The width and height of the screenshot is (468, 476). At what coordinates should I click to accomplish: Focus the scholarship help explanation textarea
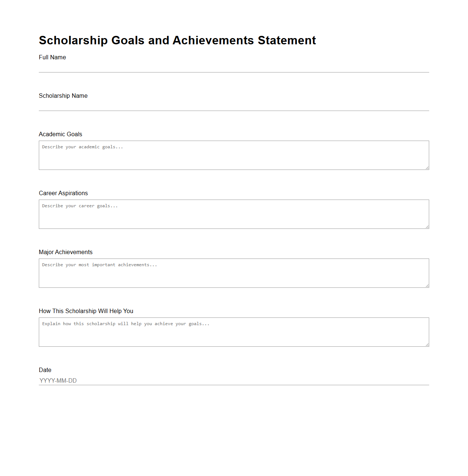tap(234, 332)
